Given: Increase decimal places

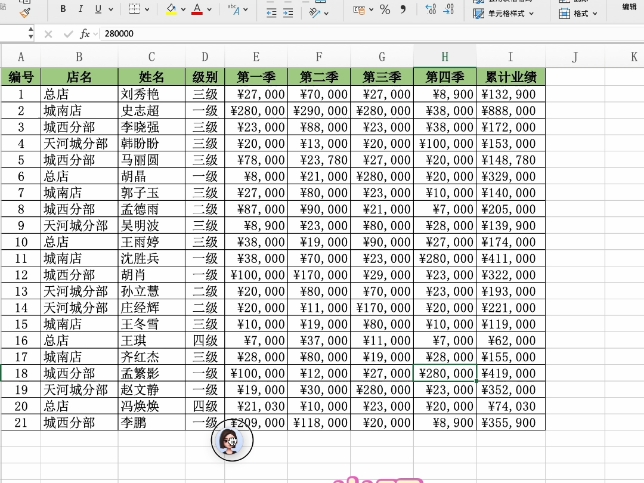Looking at the screenshot, I should [x=430, y=9].
